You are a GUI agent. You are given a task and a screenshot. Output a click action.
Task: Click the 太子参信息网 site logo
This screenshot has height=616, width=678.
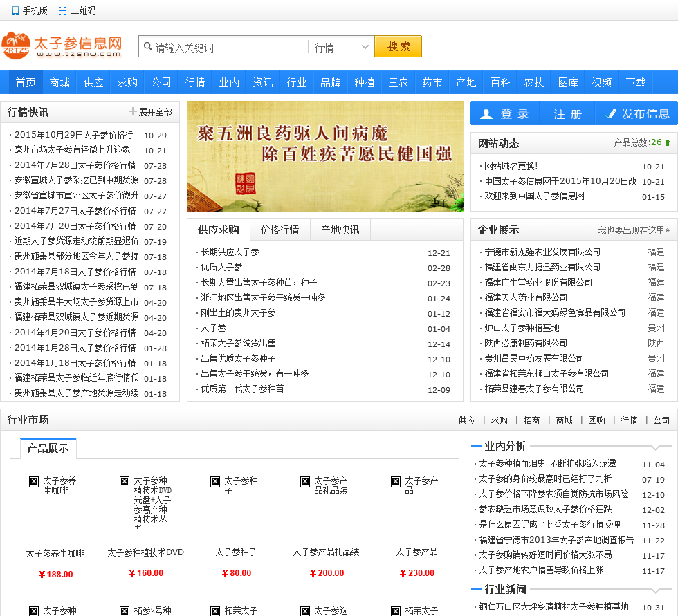[62, 46]
